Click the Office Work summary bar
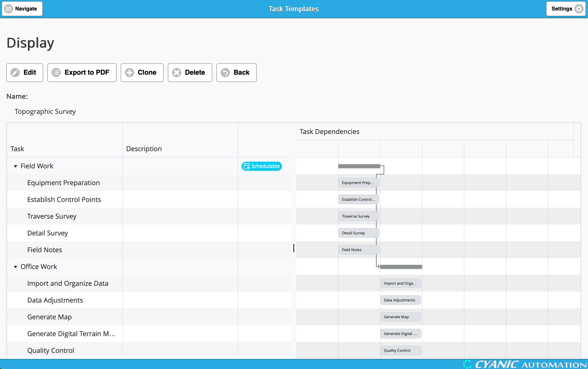Image resolution: width=588 pixels, height=369 pixels. pos(401,267)
